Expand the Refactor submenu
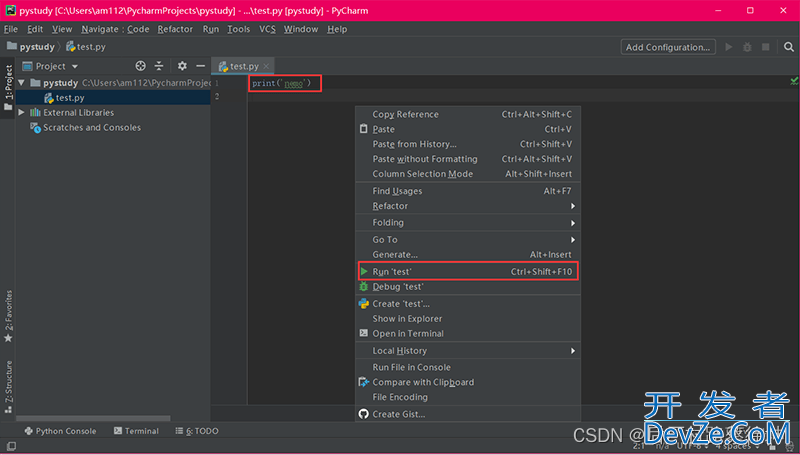The image size is (800, 455). (x=468, y=206)
